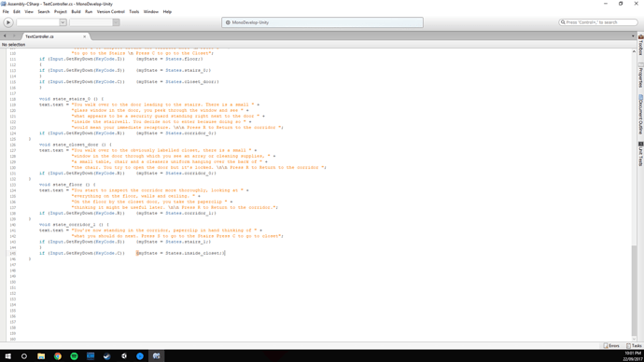This screenshot has width=644, height=362.
Task: Open the dark blue window app between Spotify and Steam
Action: [91, 356]
